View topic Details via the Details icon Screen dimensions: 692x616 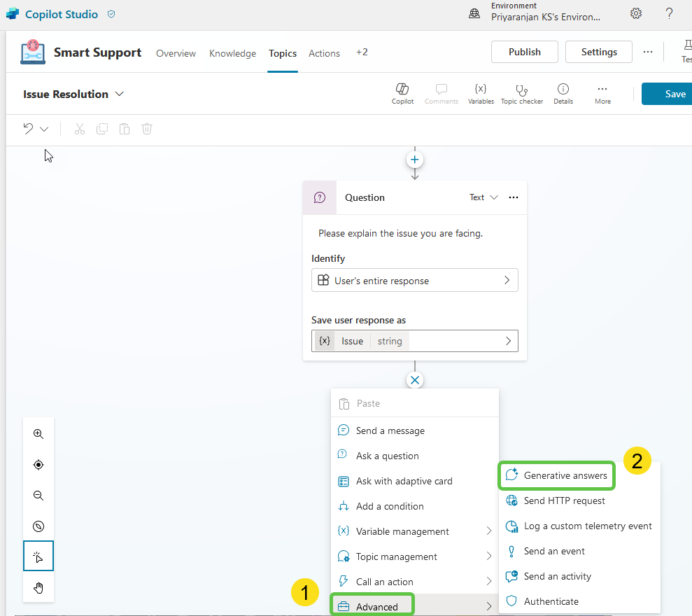[563, 93]
